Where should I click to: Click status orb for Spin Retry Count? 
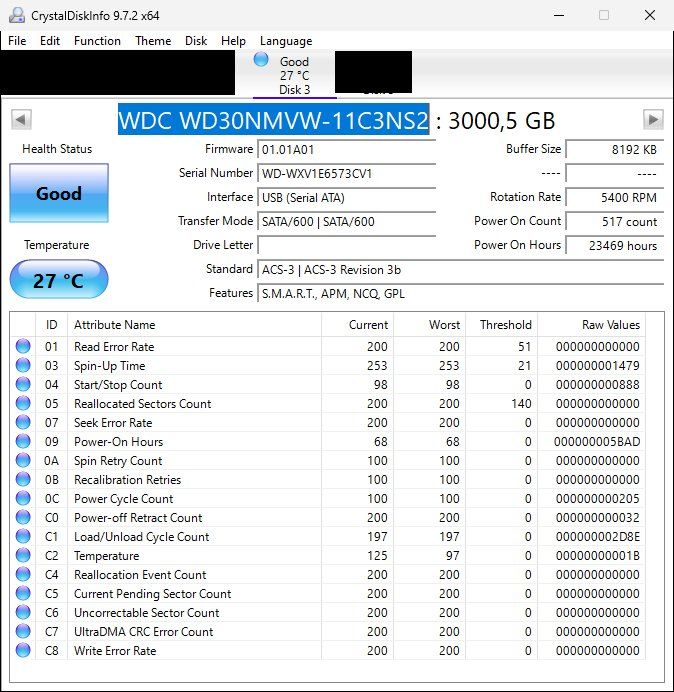tap(23, 460)
